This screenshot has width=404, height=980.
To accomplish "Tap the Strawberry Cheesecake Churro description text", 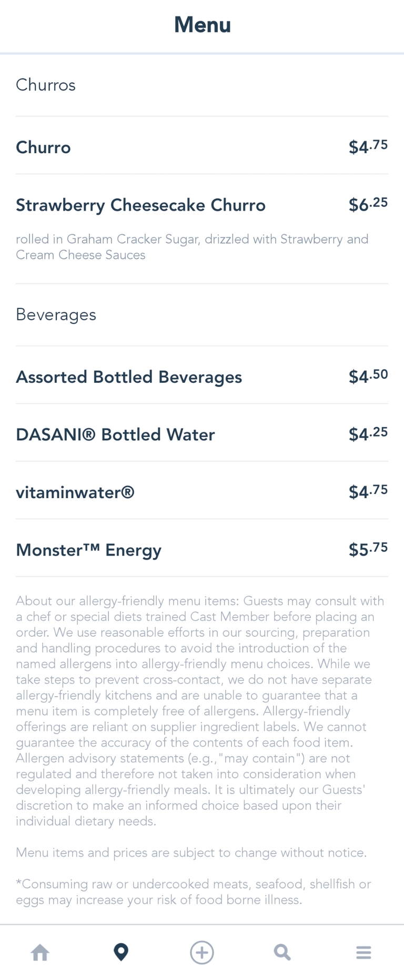I will pyautogui.click(x=191, y=247).
